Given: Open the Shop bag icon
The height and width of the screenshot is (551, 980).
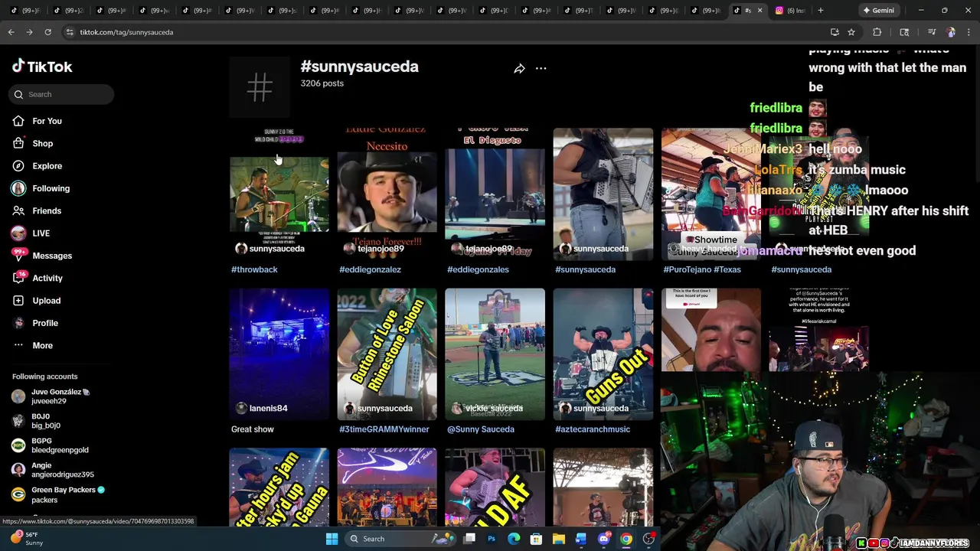Looking at the screenshot, I should click(18, 143).
